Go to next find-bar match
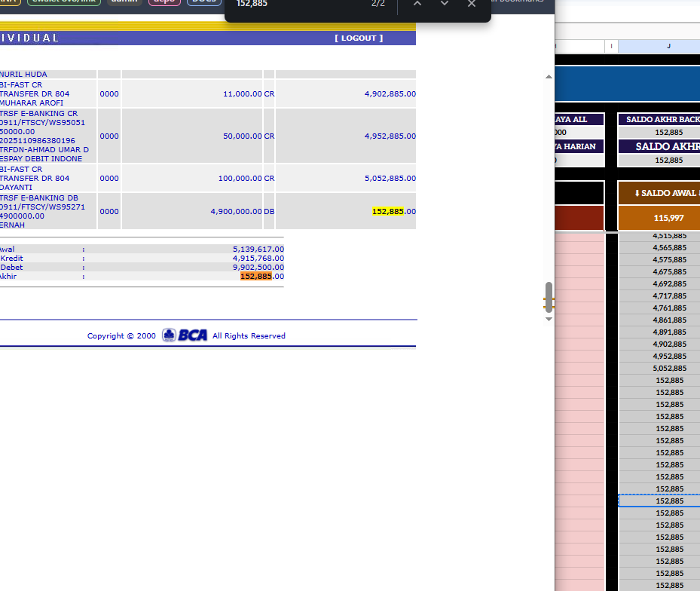This screenshot has height=591, width=700. [445, 4]
